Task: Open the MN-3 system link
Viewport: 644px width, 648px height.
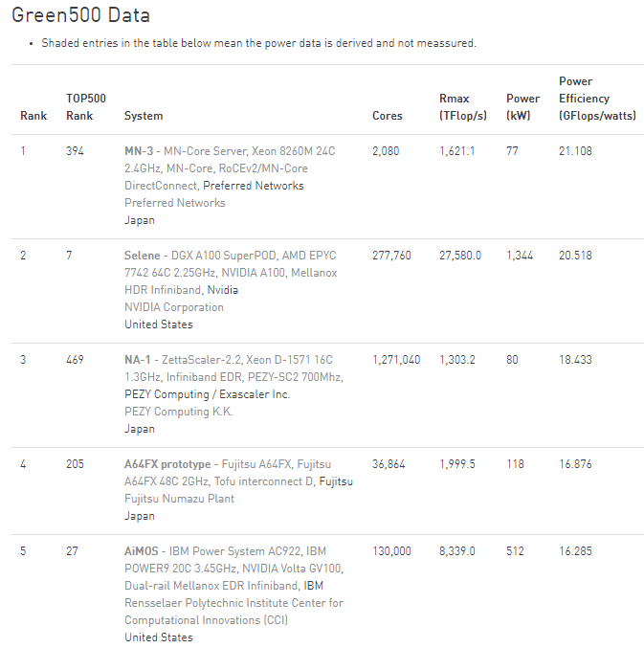Action: (x=140, y=151)
